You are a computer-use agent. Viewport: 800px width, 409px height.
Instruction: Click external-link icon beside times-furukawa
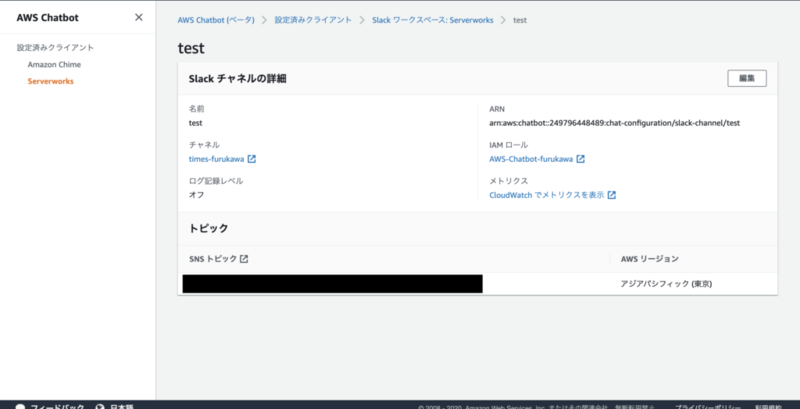pos(252,159)
